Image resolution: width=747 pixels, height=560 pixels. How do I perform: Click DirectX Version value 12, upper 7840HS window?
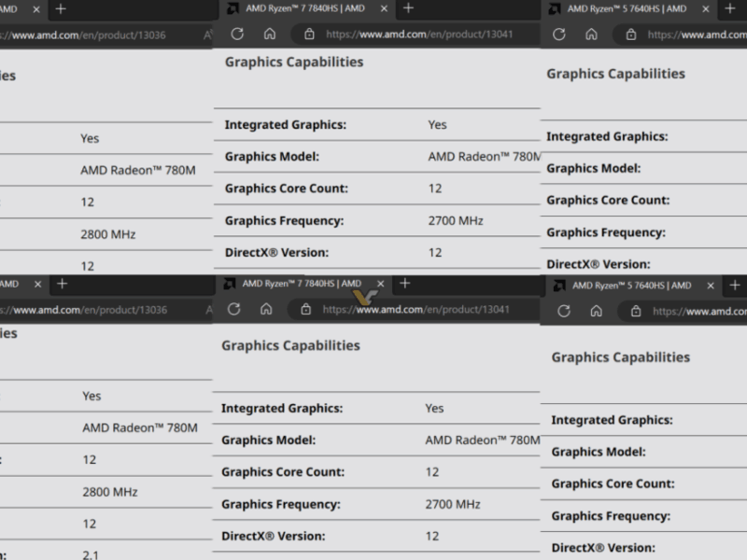[x=435, y=253]
